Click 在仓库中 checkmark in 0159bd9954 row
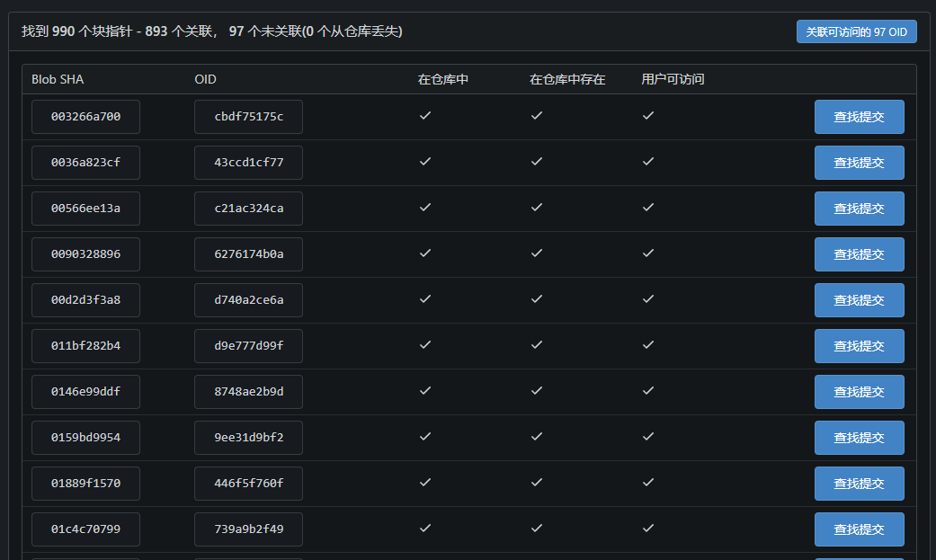 (425, 437)
